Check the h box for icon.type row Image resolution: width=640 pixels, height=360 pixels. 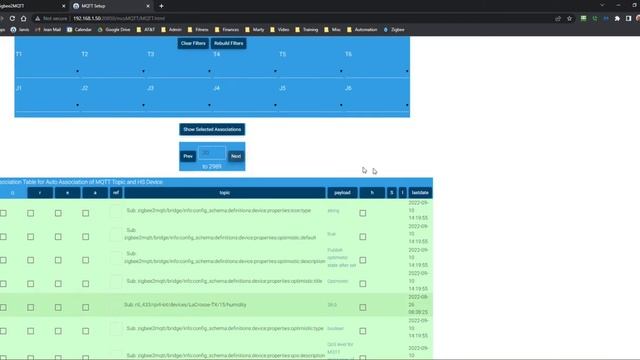[362, 213]
